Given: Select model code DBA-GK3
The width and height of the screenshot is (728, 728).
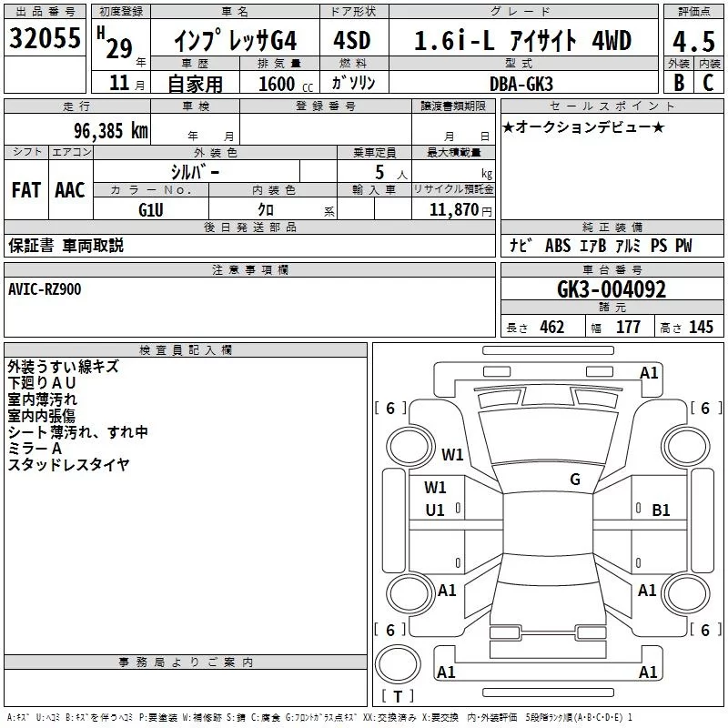Looking at the screenshot, I should [x=521, y=84].
